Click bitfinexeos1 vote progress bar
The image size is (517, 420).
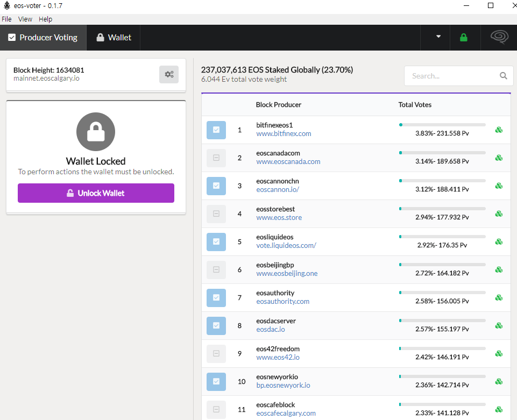tap(442, 125)
